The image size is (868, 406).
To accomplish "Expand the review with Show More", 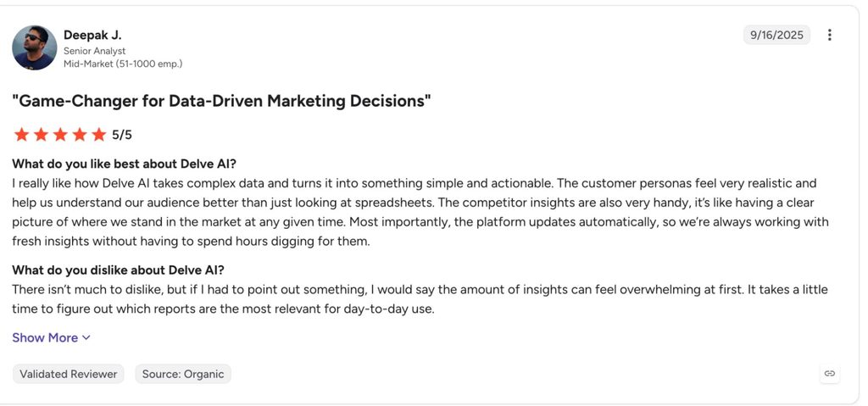I will tap(51, 338).
